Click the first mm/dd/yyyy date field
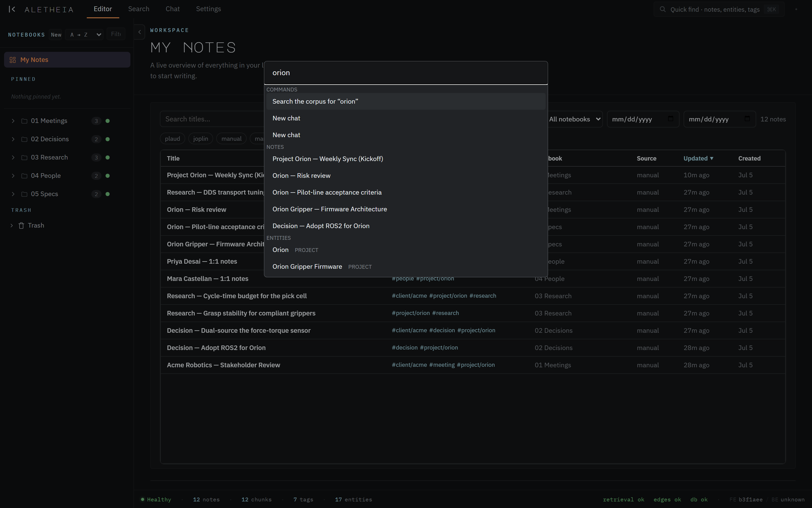This screenshot has width=812, height=508. pos(643,119)
